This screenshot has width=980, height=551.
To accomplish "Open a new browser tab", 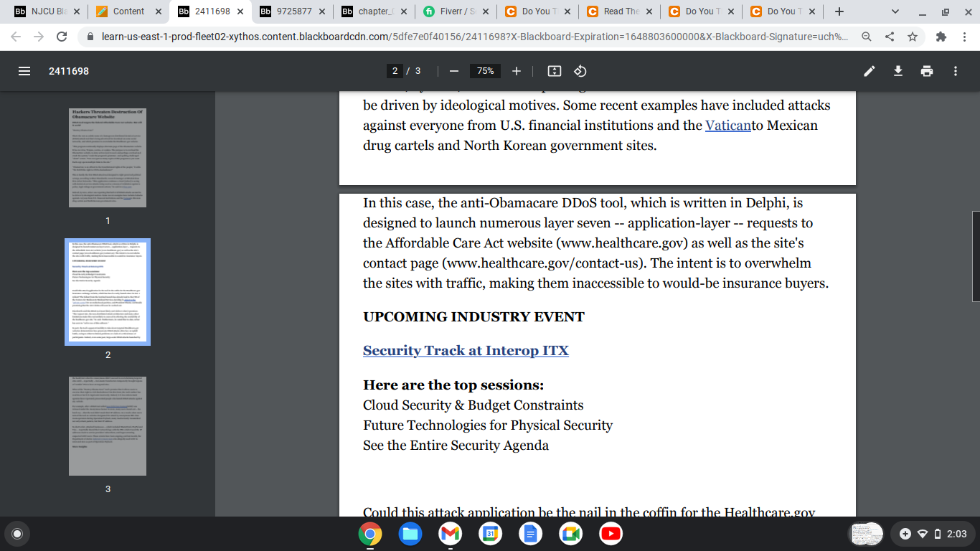I will (839, 11).
